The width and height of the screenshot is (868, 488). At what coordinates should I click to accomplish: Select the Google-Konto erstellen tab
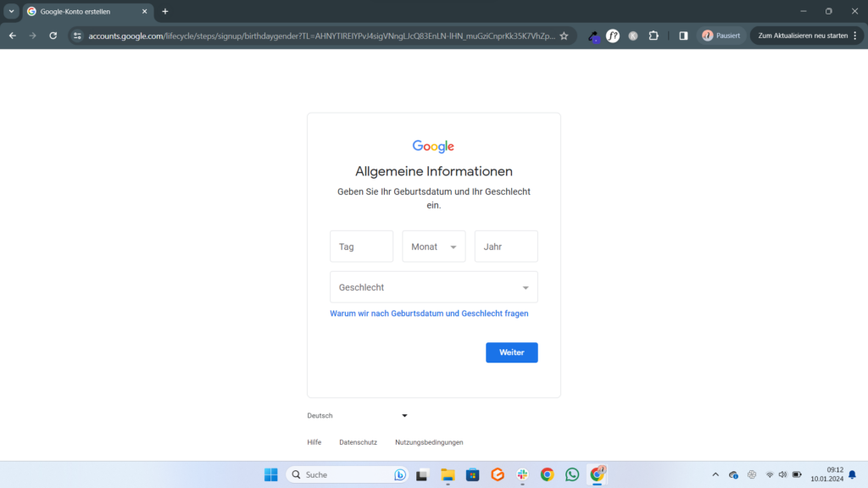click(85, 11)
